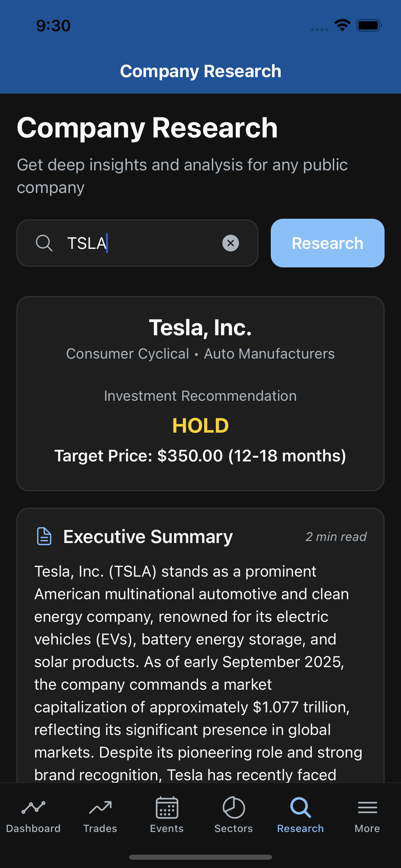Tap the HOLD recommendation label
Viewport: 401px width, 868px height.
[x=200, y=425]
